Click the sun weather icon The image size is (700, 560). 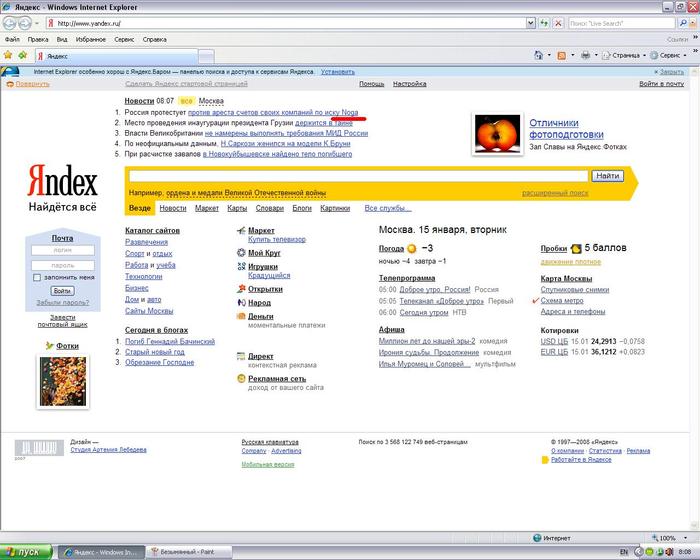(x=412, y=249)
